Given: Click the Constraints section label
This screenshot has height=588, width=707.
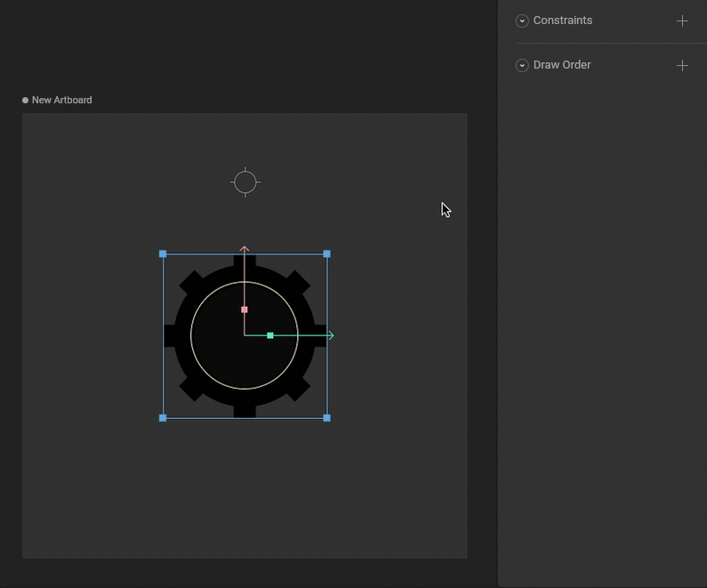Looking at the screenshot, I should click(562, 20).
